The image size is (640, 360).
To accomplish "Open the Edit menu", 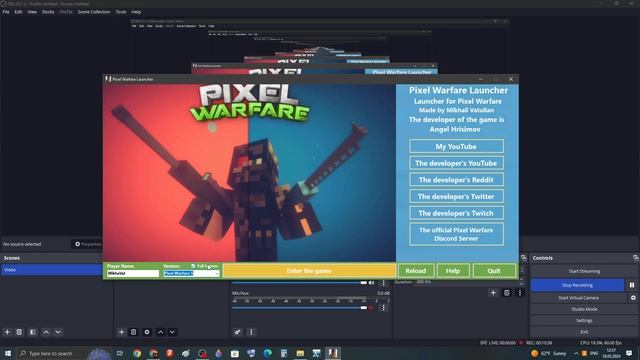I will tap(18, 12).
